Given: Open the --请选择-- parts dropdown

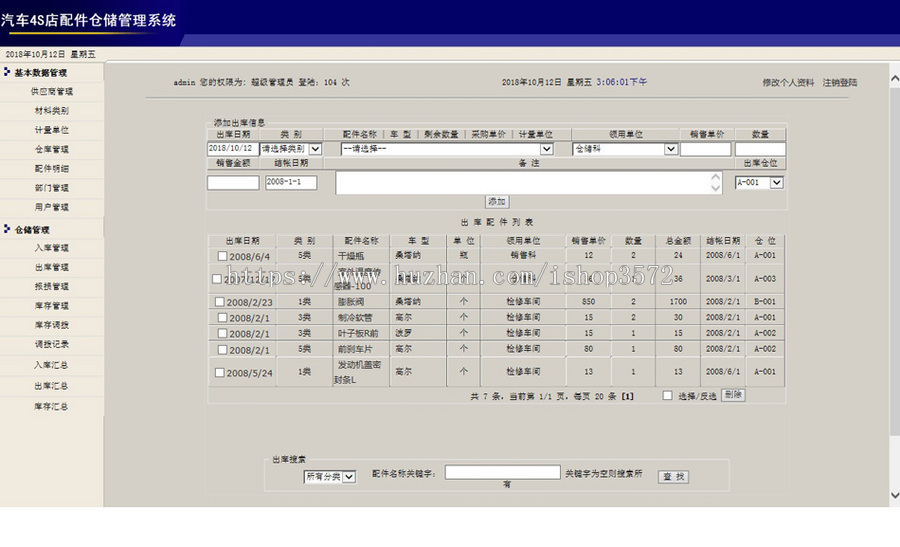Looking at the screenshot, I should point(447,149).
